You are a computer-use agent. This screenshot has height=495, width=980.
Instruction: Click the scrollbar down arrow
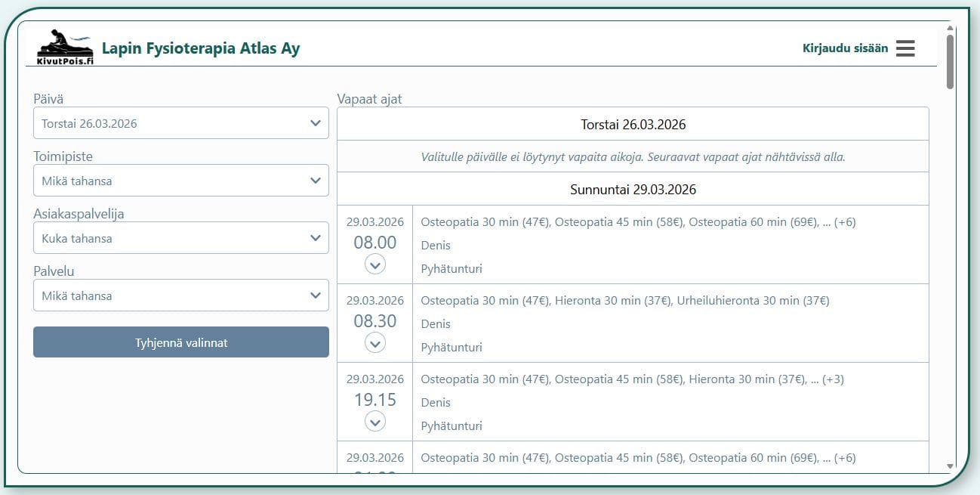(950, 466)
